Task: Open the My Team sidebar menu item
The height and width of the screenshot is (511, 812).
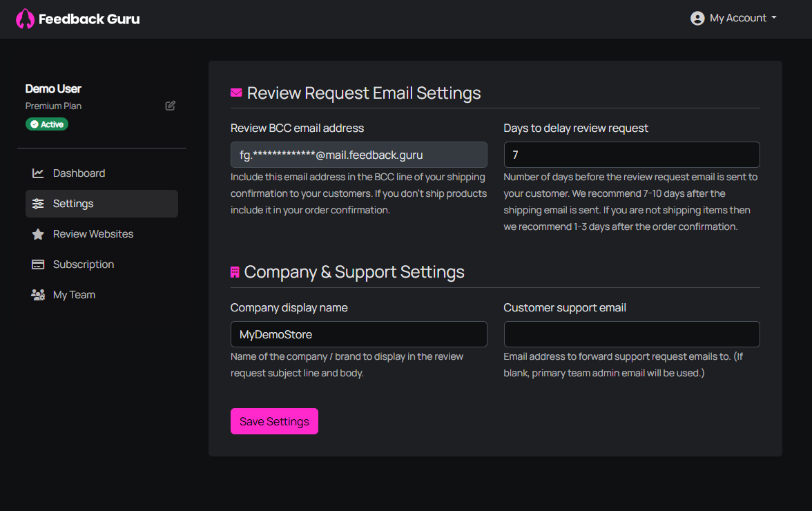Action: (101, 295)
